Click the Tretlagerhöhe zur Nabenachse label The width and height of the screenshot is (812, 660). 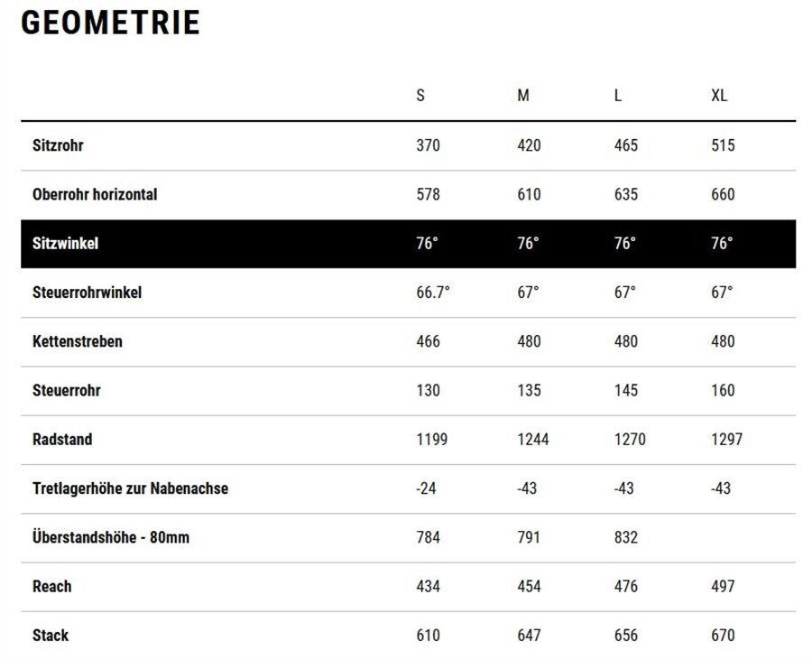click(131, 488)
